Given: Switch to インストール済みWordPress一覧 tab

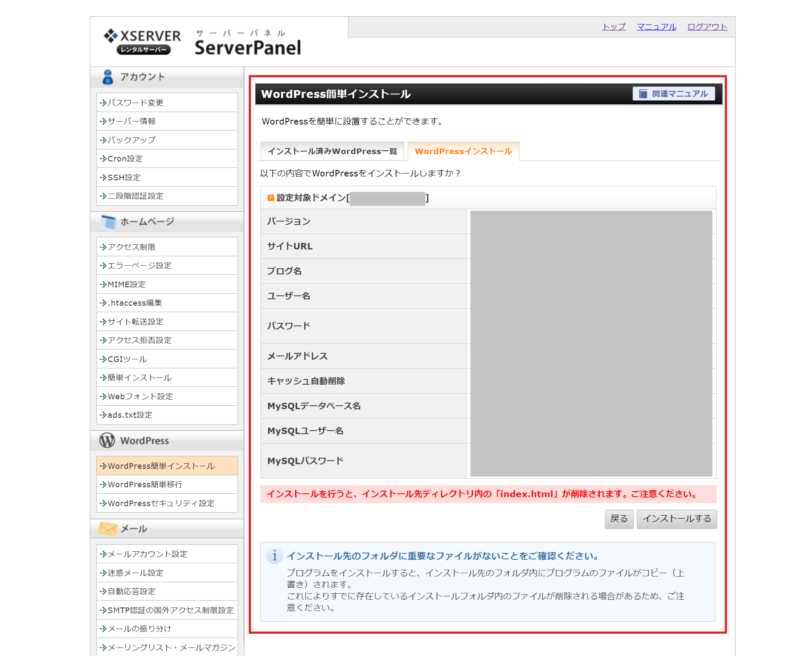Looking at the screenshot, I should (x=332, y=152).
